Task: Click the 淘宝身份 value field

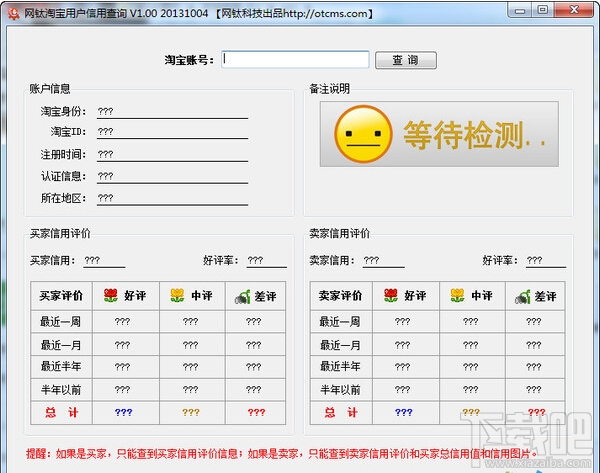Action: tap(172, 111)
